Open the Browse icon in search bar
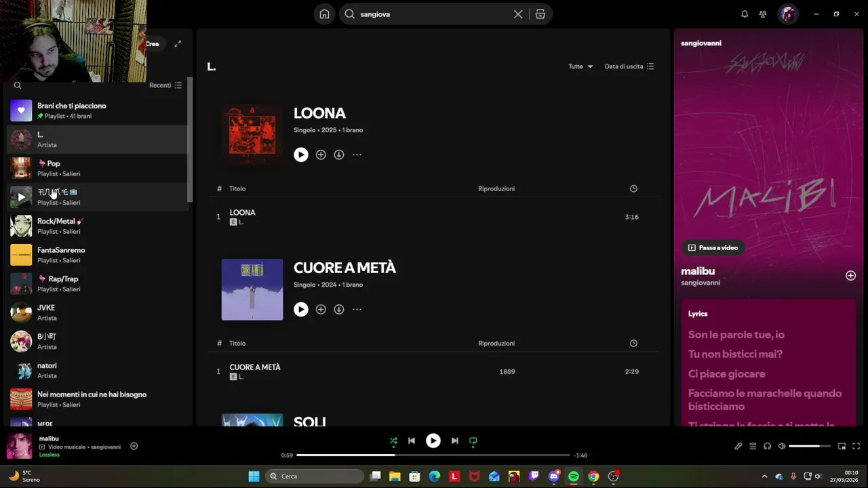Viewport: 868px width, 488px height. 540,14
